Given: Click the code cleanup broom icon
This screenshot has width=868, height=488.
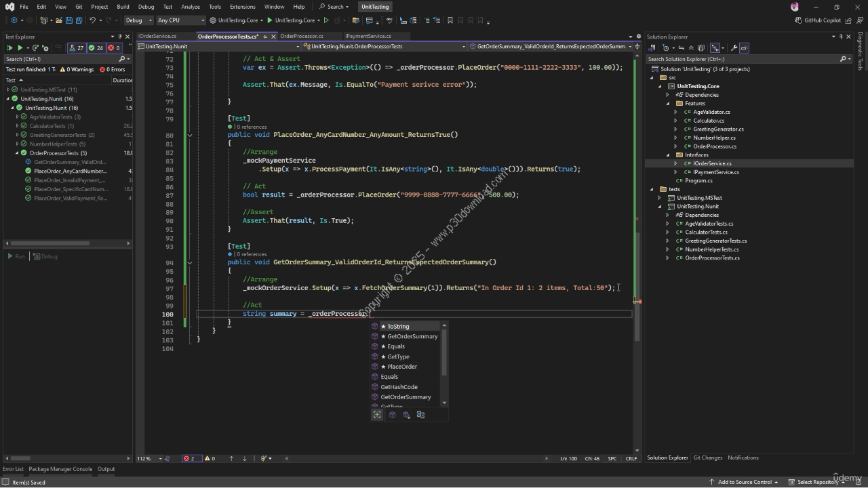Looking at the screenshot, I should tap(264, 458).
